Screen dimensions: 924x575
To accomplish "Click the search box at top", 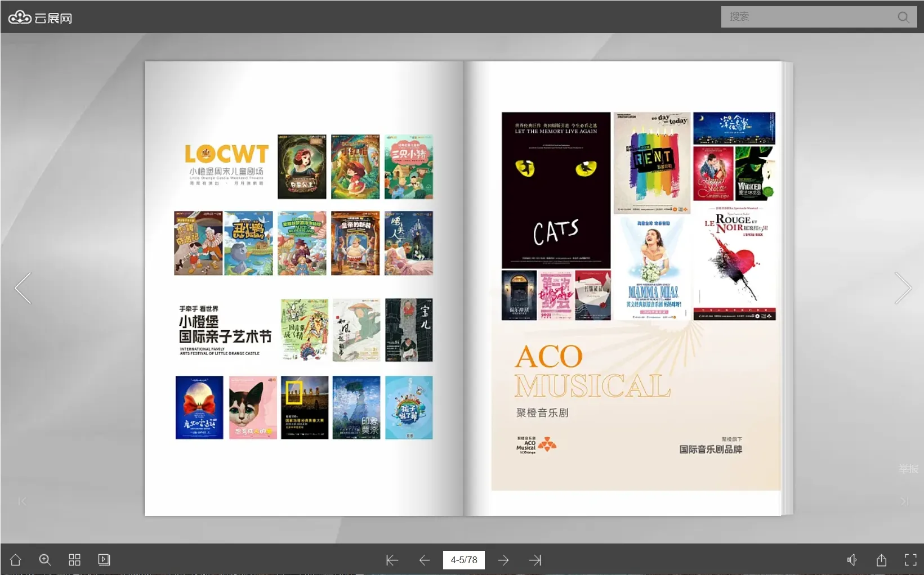I will coord(808,17).
